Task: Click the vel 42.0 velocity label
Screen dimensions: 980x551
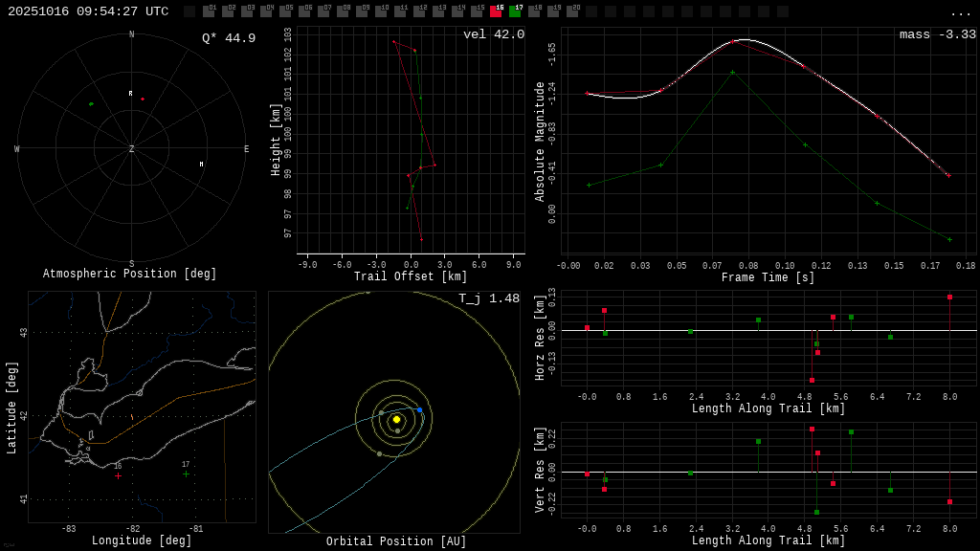Action: tap(493, 34)
